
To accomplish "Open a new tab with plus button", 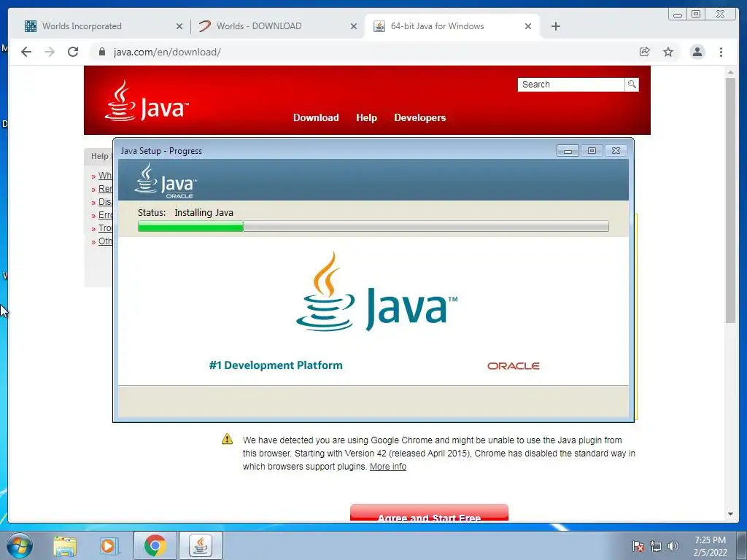I will 555,26.
